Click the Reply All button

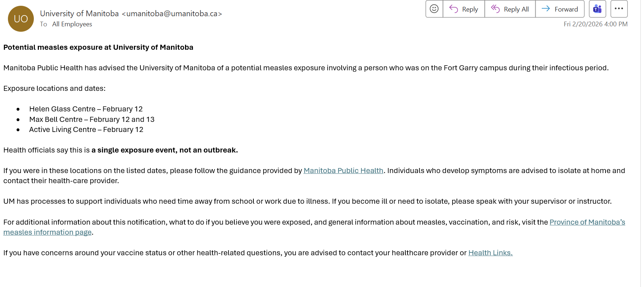tap(510, 9)
